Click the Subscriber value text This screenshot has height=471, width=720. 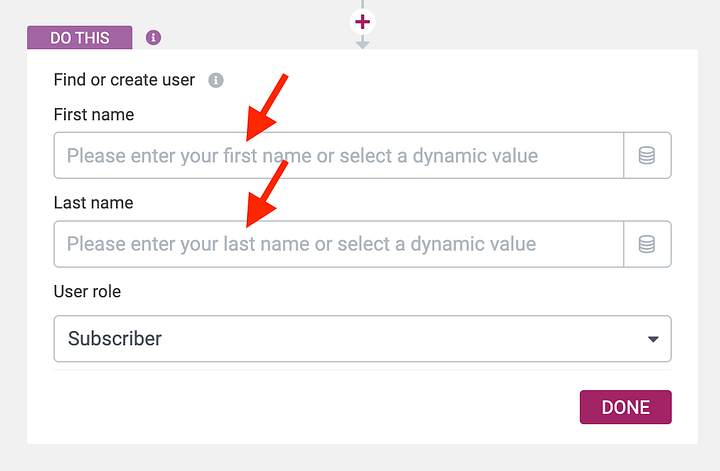coord(115,339)
